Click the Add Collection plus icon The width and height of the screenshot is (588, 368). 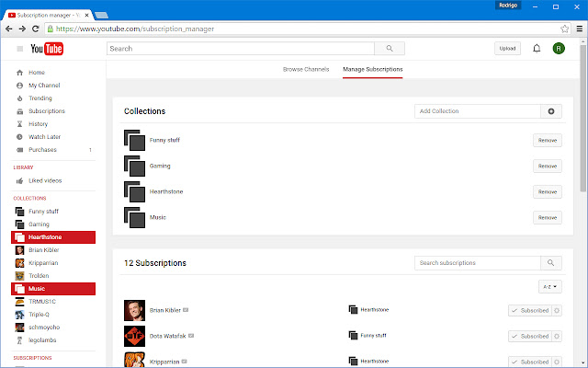click(x=551, y=111)
